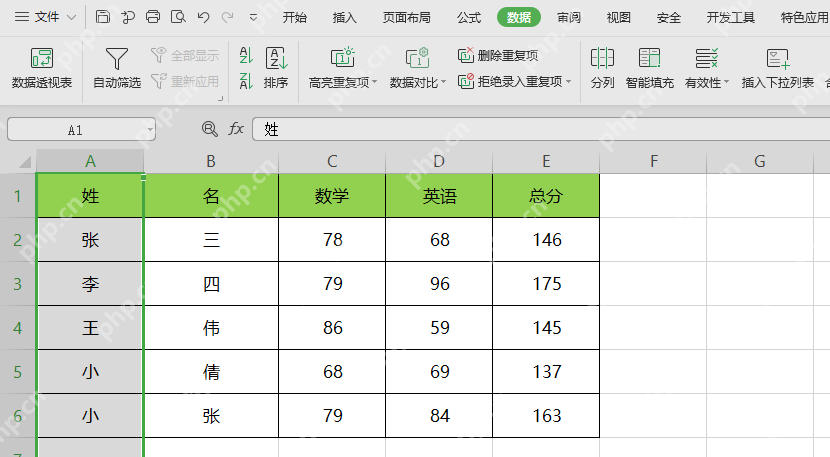Select the 数据 tab
Image resolution: width=830 pixels, height=457 pixels.
point(519,17)
